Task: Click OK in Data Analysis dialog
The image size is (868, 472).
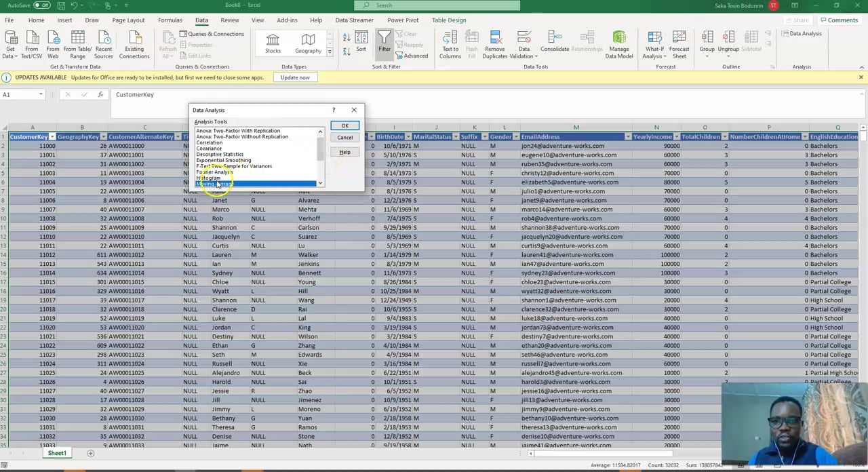Action: (x=344, y=126)
